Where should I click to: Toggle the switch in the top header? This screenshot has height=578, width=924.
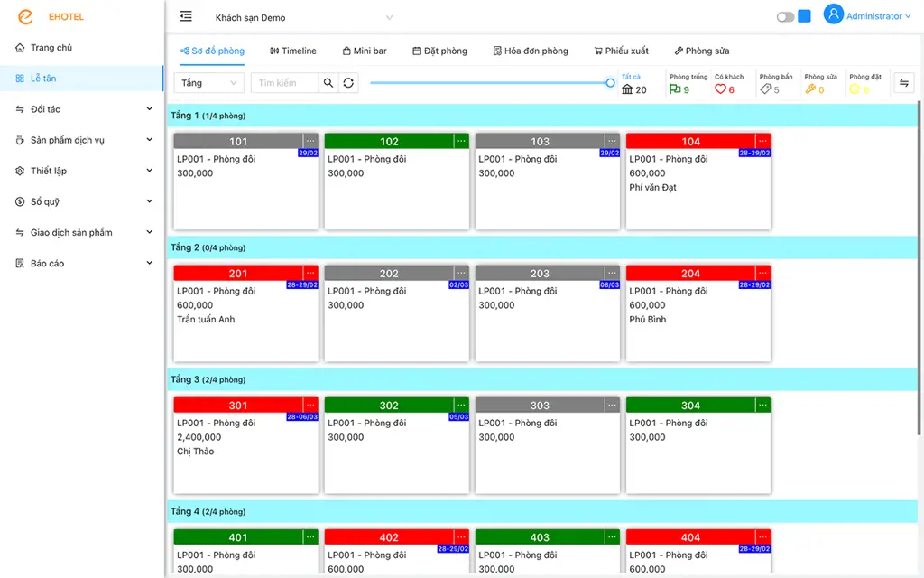(785, 17)
